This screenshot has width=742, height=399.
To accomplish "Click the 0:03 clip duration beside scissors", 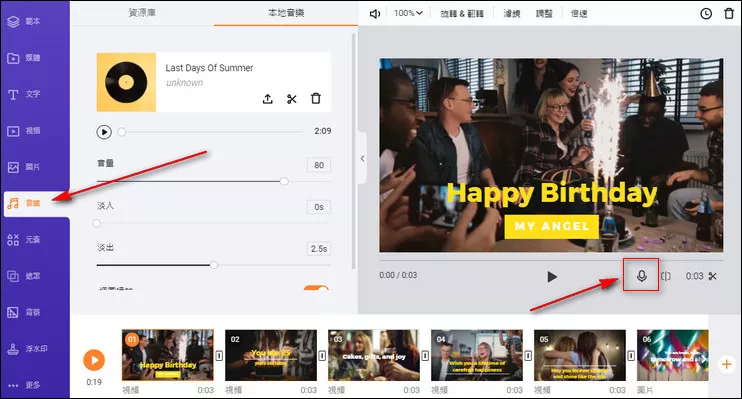I will pyautogui.click(x=694, y=276).
